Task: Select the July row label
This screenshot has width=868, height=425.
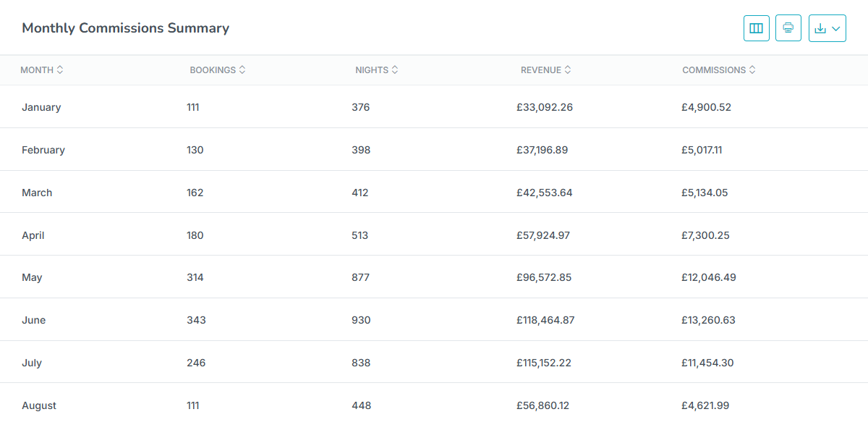Action: 32,363
